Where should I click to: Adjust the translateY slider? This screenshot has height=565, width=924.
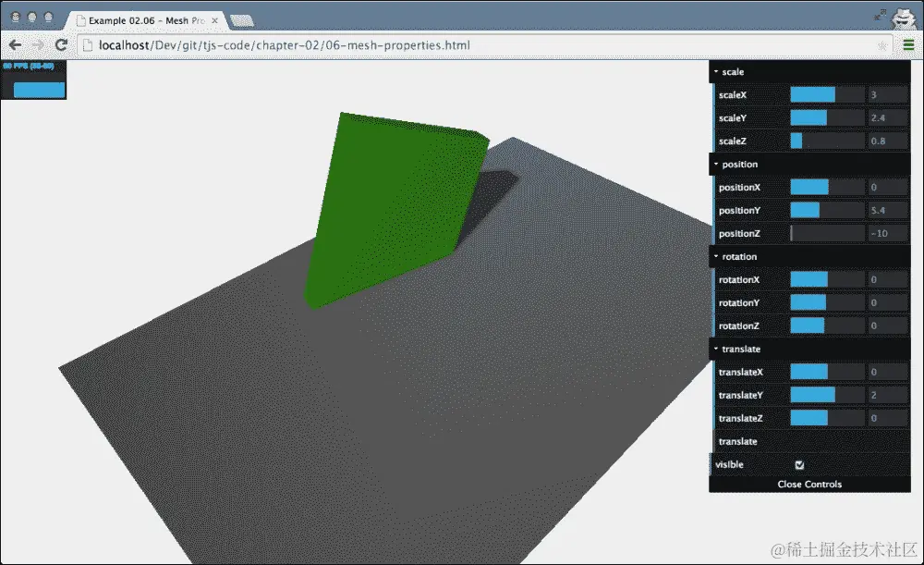point(827,395)
